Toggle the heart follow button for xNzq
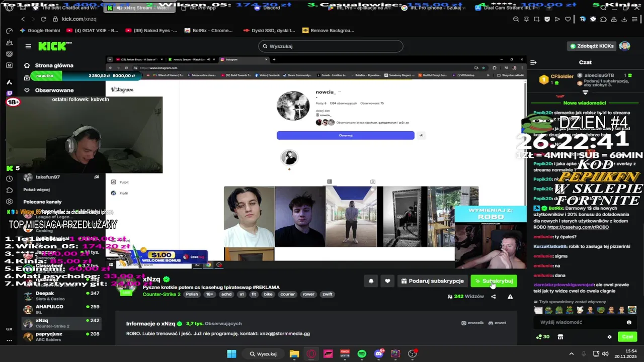This screenshot has width=644, height=362. pos(387,281)
